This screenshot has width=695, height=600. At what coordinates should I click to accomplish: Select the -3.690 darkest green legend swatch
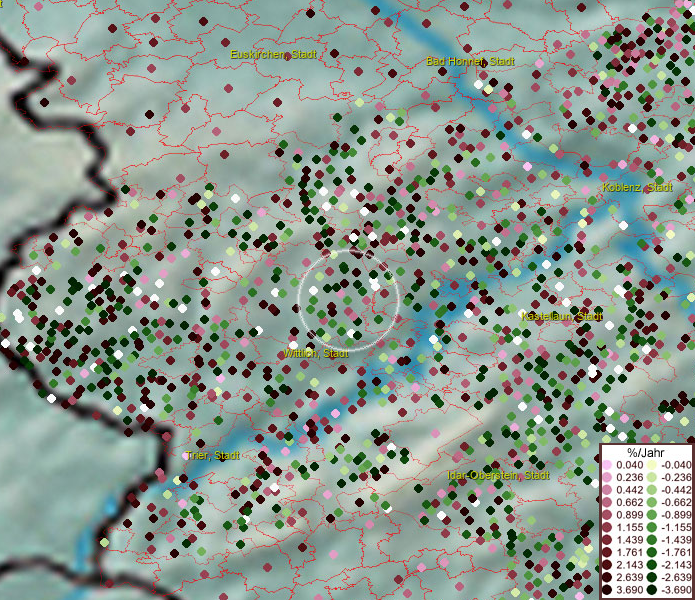point(651,591)
